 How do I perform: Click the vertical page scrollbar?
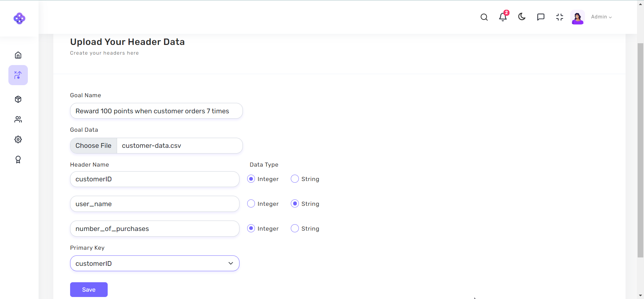[640, 151]
